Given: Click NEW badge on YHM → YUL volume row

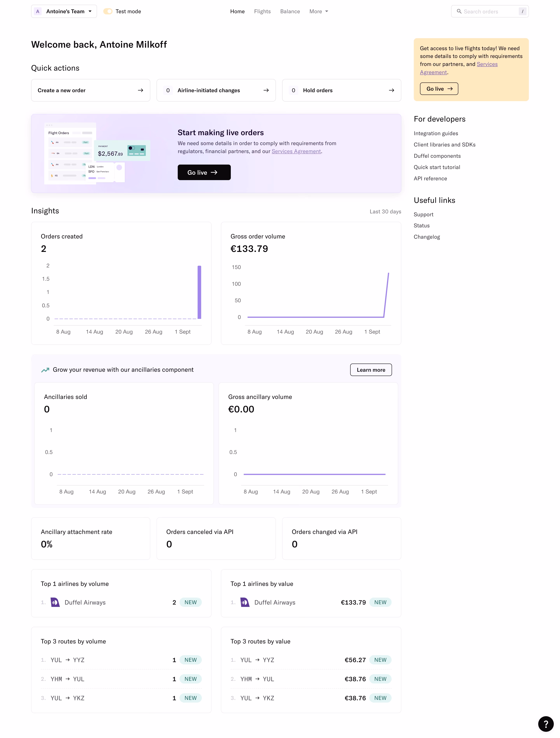Looking at the screenshot, I should [190, 679].
